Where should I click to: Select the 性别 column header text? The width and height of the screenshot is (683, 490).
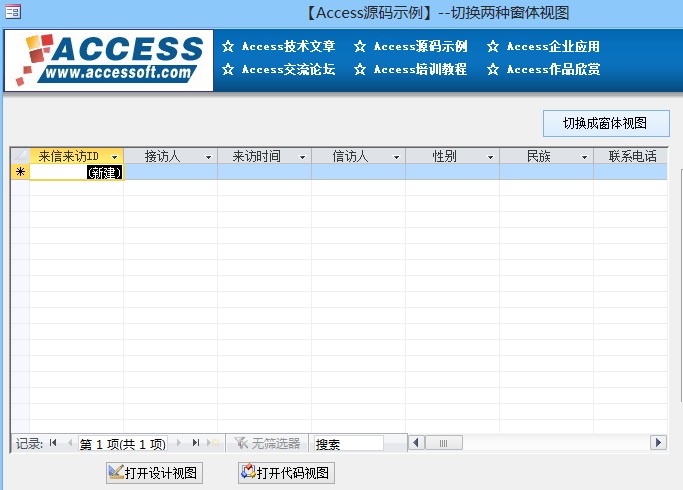click(444, 156)
